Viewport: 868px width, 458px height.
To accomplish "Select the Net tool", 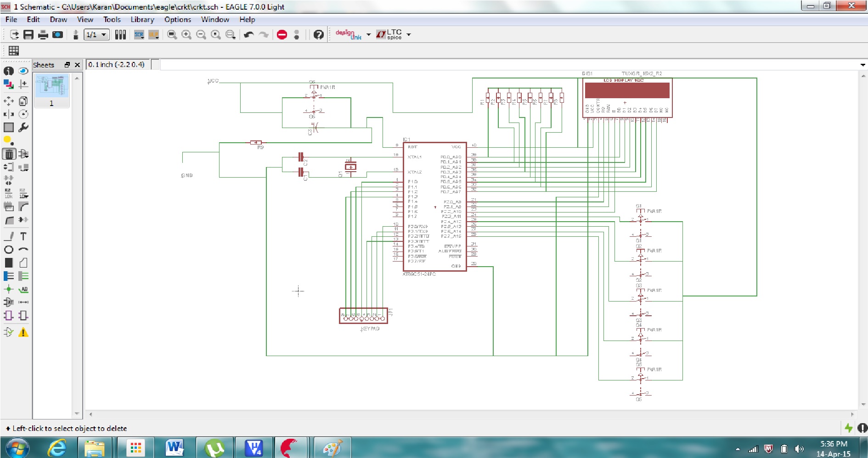I will [x=23, y=276].
